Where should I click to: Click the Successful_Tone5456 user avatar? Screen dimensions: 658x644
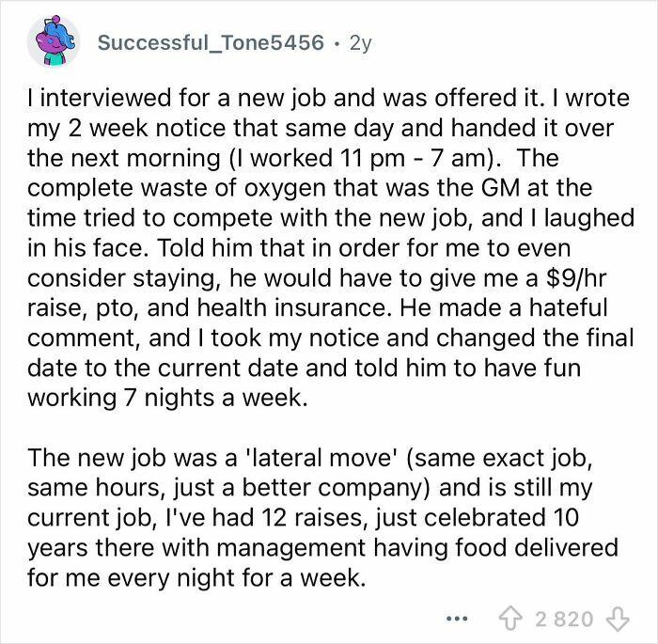click(x=52, y=43)
